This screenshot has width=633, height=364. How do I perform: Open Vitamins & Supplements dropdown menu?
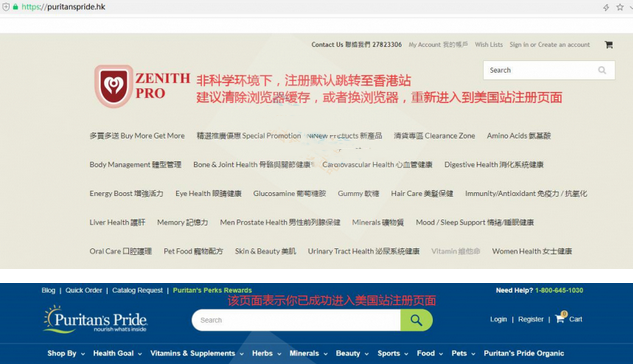pyautogui.click(x=197, y=354)
